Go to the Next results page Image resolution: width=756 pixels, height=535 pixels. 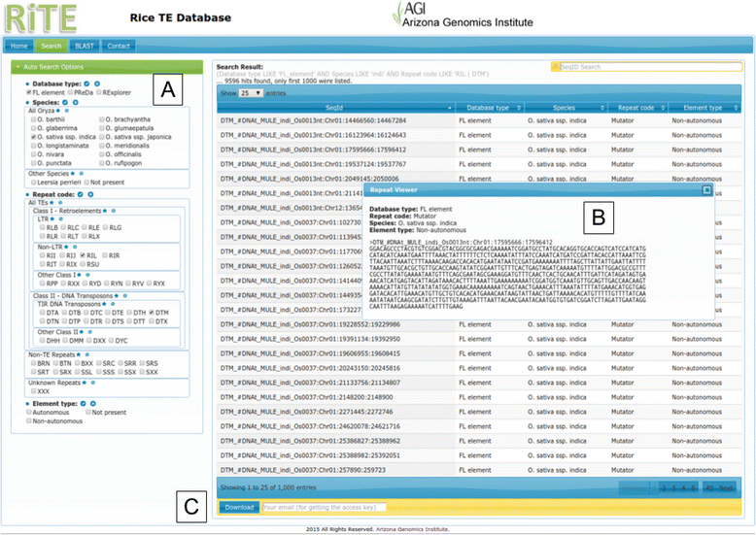click(725, 487)
